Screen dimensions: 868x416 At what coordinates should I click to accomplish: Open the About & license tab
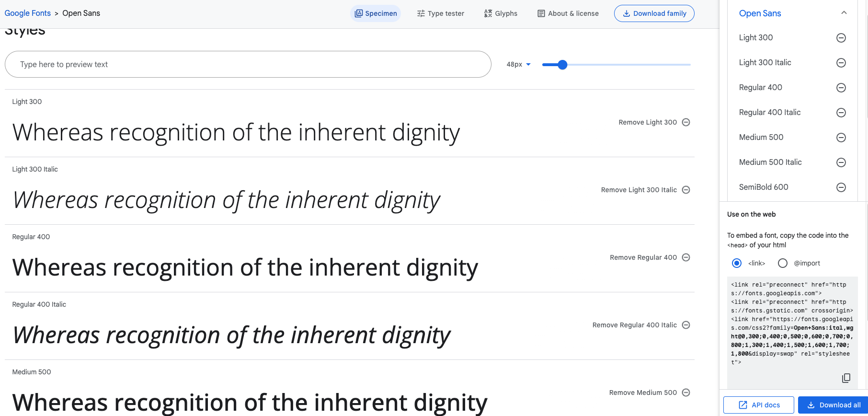568,13
